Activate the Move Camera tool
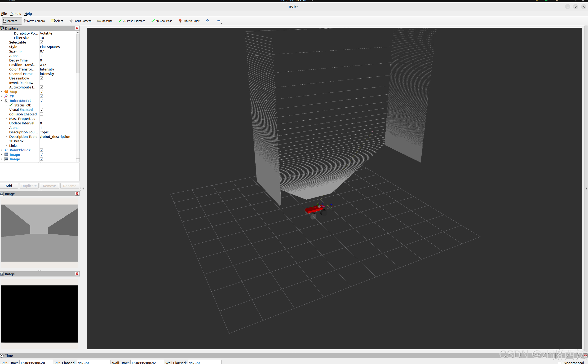The image size is (588, 364). point(34,21)
